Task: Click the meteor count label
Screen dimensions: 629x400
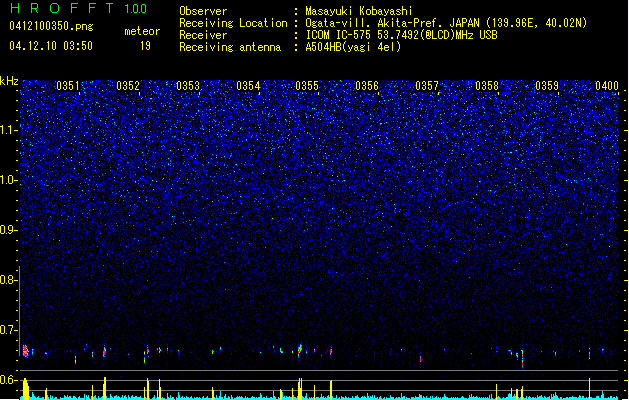Action: pyautogui.click(x=142, y=31)
